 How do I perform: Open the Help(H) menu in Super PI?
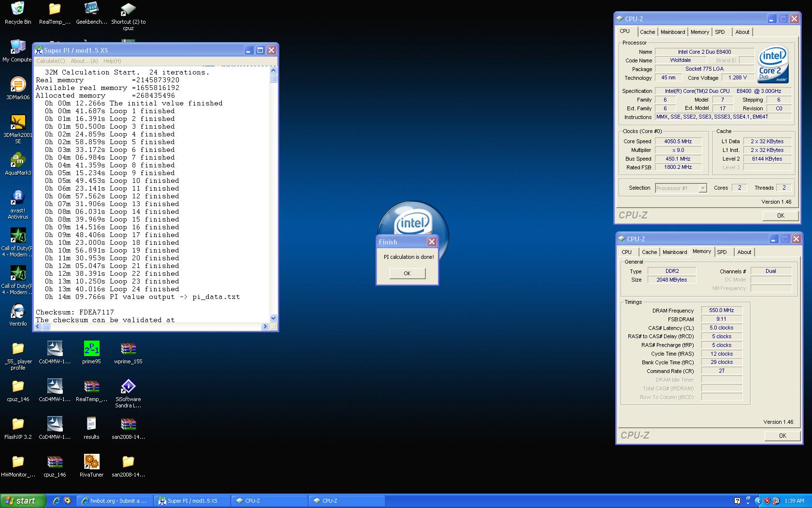[x=112, y=61]
